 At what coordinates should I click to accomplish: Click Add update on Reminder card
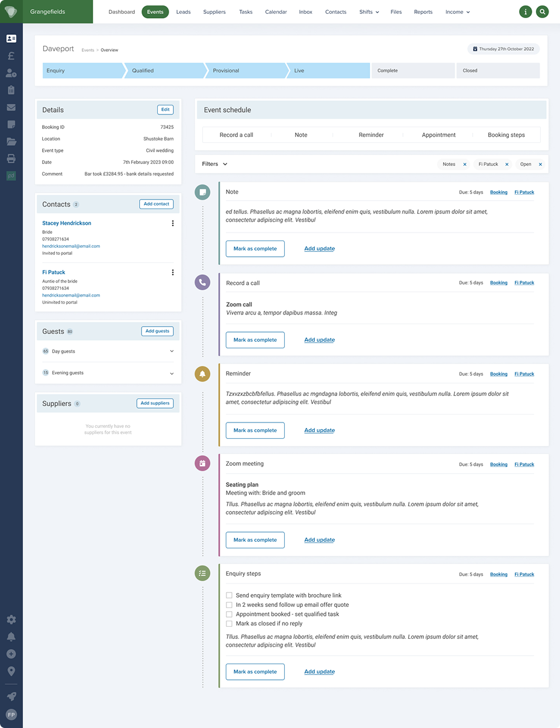320,430
